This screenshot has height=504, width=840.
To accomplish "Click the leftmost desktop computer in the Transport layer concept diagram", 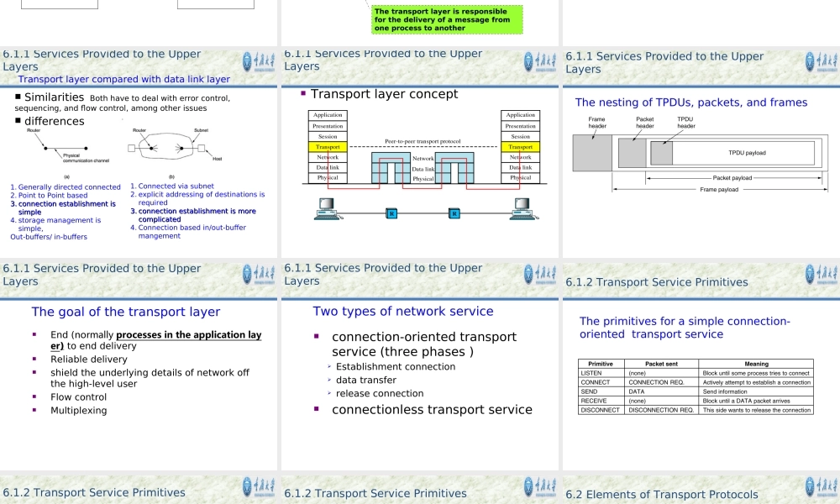I will (326, 207).
